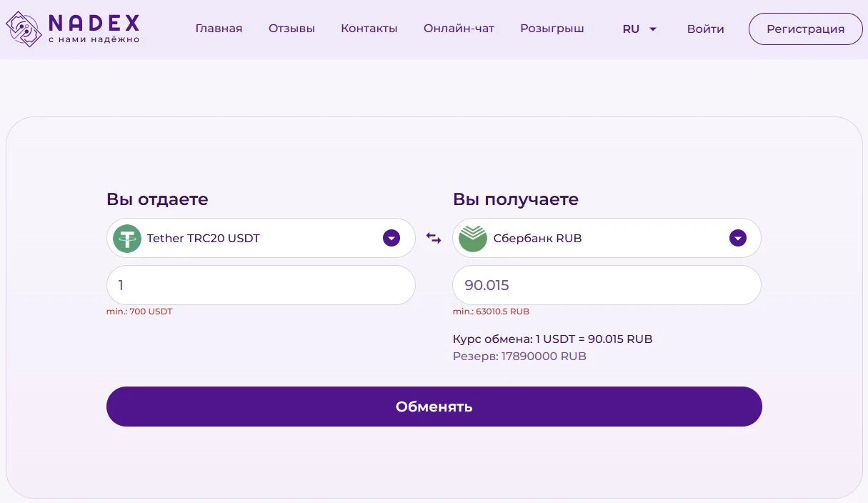
Task: Click the 'Курс обмена: 1 USDT = 90.015 RUB' text
Action: (553, 339)
